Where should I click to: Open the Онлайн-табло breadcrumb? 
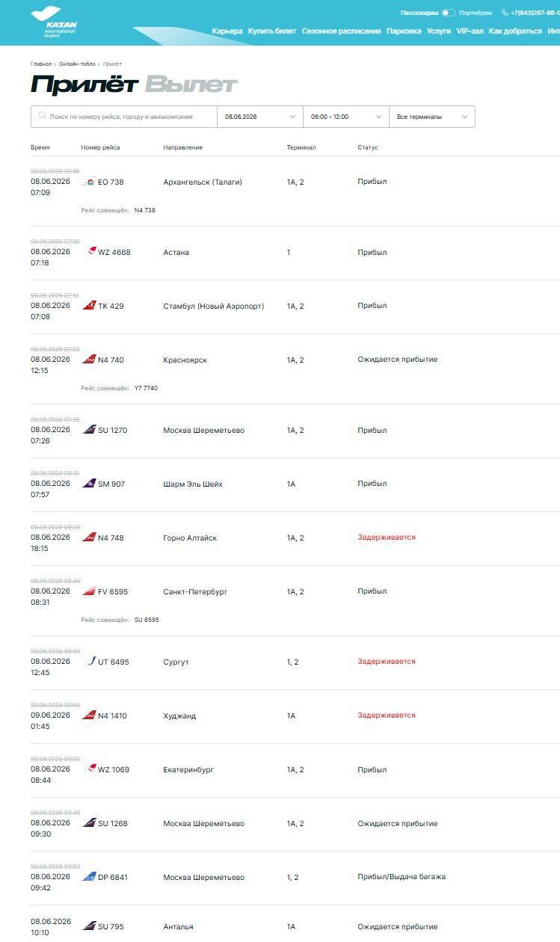[x=77, y=64]
